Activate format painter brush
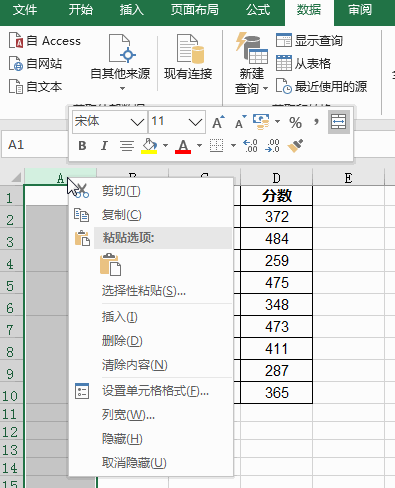Image resolution: width=395 pixels, height=488 pixels. pyautogui.click(x=295, y=146)
